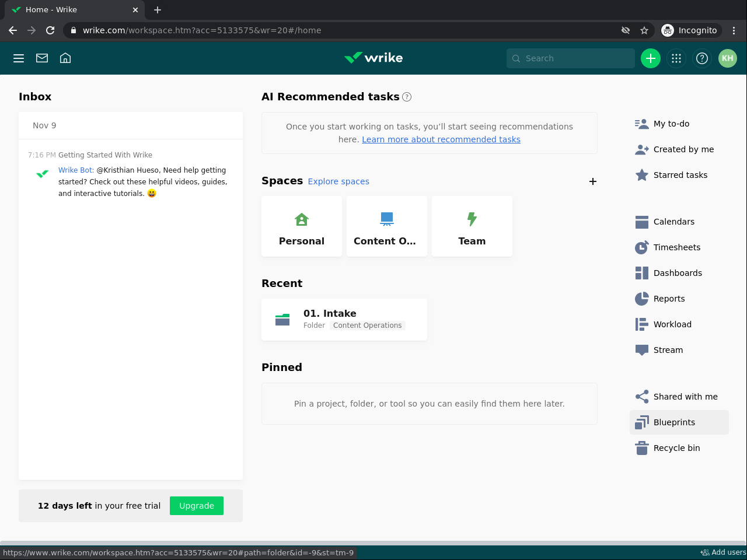Reload the page with refresh button
747x560 pixels.
[x=50, y=30]
